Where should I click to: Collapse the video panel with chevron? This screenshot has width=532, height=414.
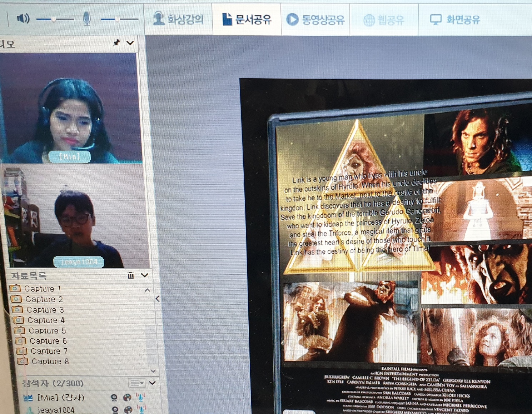tap(130, 43)
